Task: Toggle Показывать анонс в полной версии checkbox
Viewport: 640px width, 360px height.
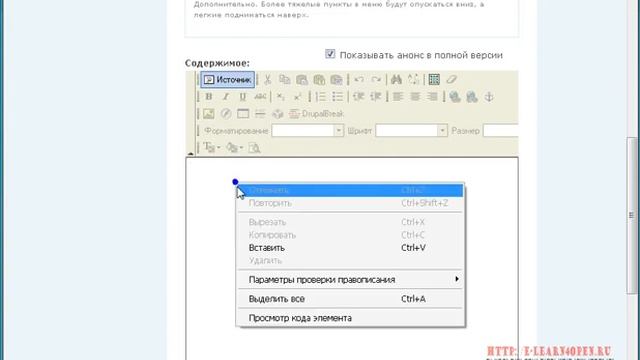Action: (330, 54)
